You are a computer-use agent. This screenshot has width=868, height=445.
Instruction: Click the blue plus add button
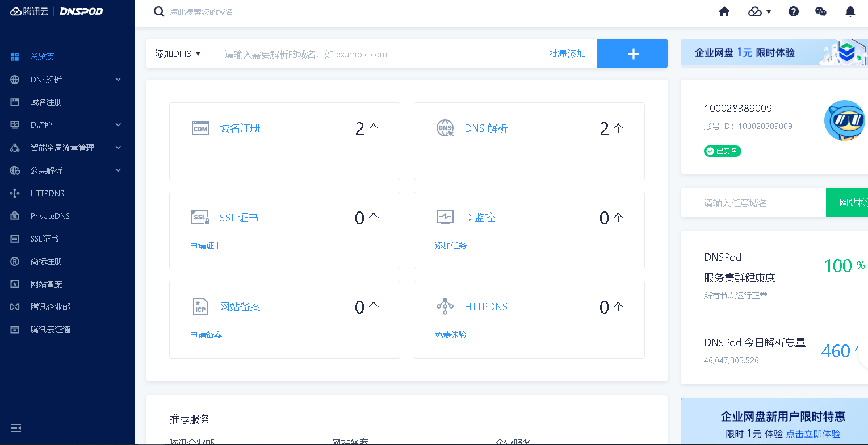(632, 53)
